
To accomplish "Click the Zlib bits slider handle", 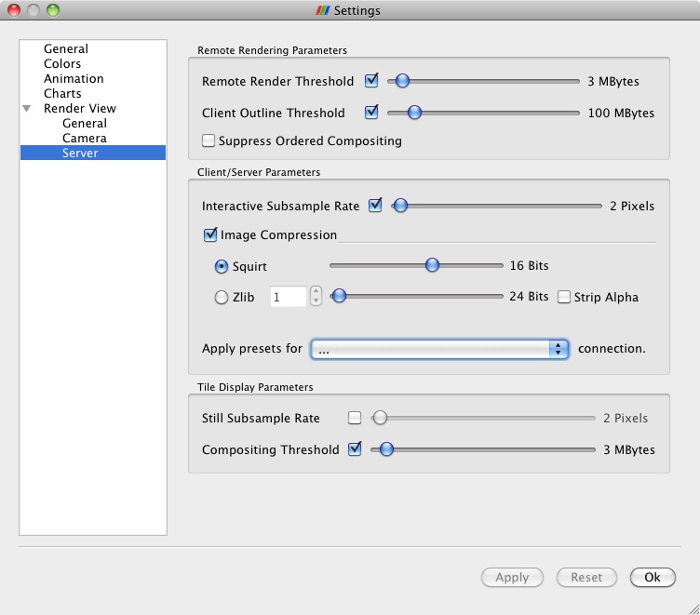I will point(339,296).
